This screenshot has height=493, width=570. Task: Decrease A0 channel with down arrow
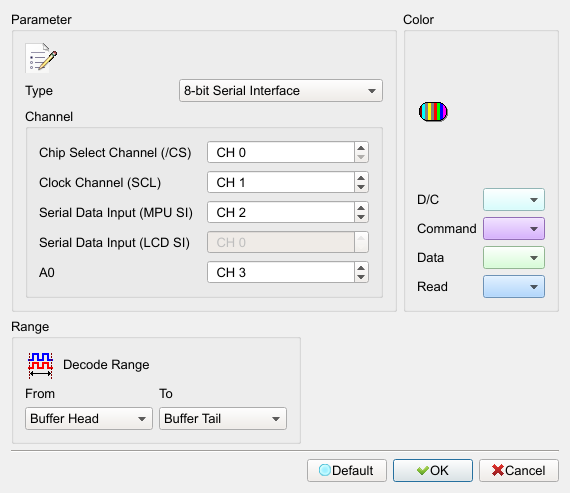[361, 277]
